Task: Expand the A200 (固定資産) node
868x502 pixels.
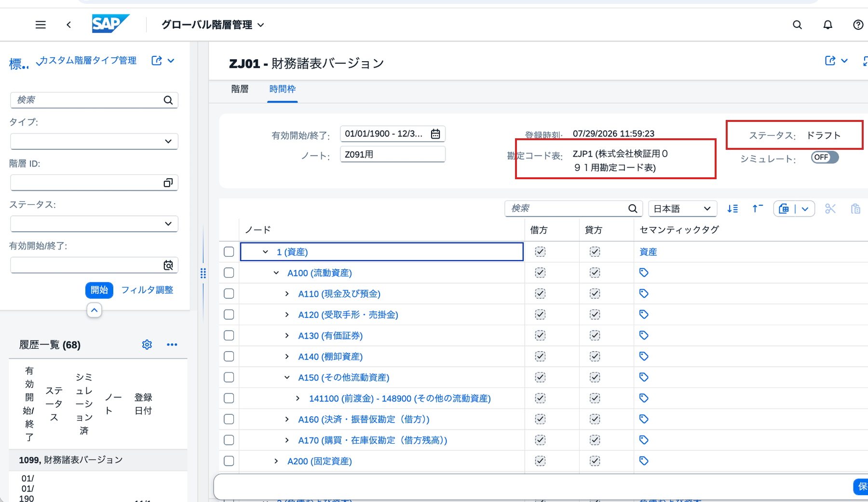Action: click(276, 461)
